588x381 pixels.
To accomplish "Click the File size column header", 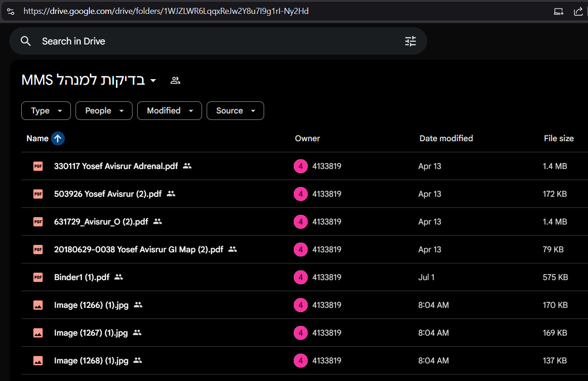I will [558, 138].
